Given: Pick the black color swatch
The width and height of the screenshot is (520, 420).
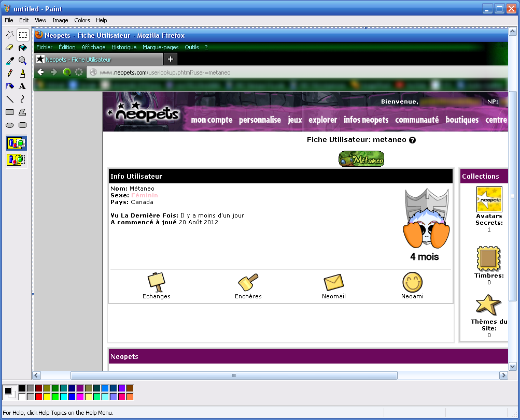Looking at the screenshot, I should [x=22, y=388].
